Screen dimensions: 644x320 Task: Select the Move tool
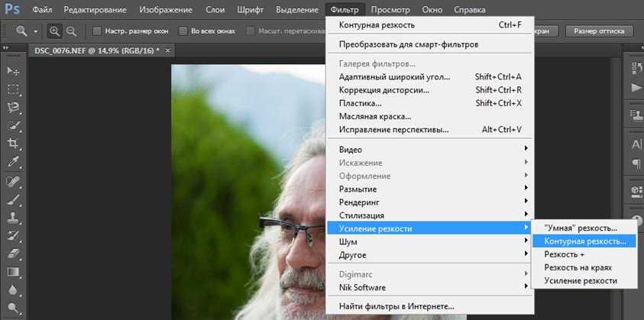pos(13,70)
